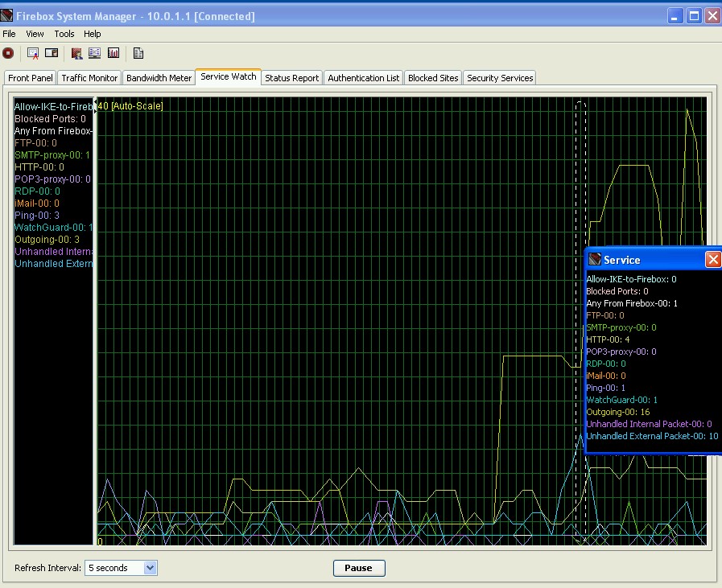Click POP3-proxy-00: 0 in Service popup
Screen dimensions: 722x588
pos(621,352)
